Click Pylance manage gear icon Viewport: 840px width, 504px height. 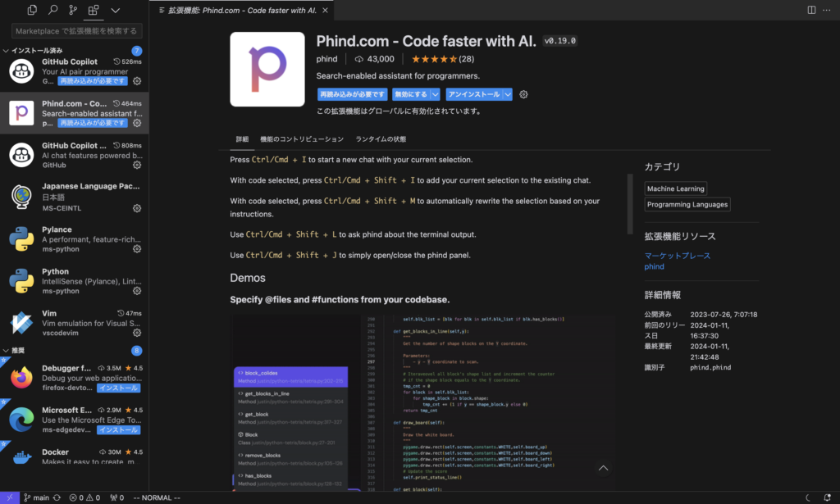point(137,249)
